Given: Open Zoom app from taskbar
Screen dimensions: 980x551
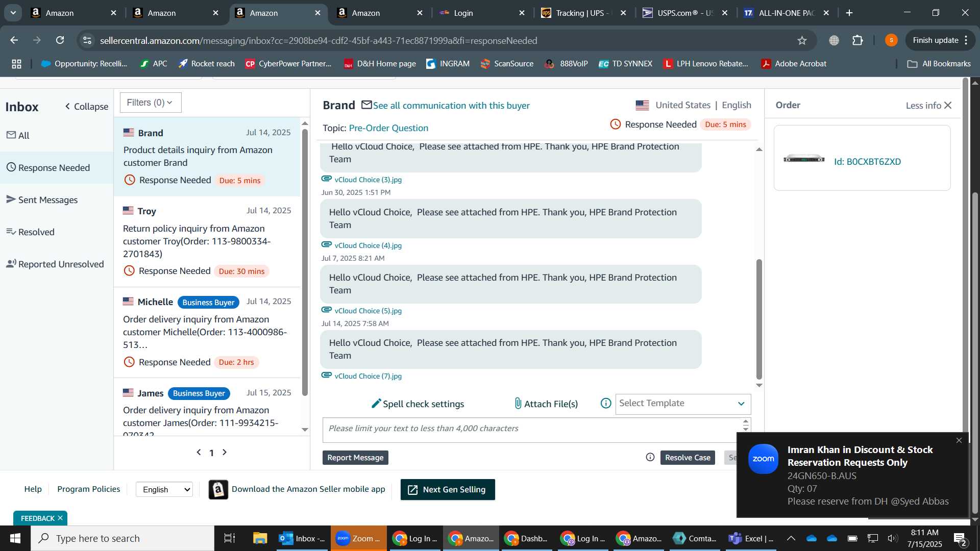Looking at the screenshot, I should [358, 538].
